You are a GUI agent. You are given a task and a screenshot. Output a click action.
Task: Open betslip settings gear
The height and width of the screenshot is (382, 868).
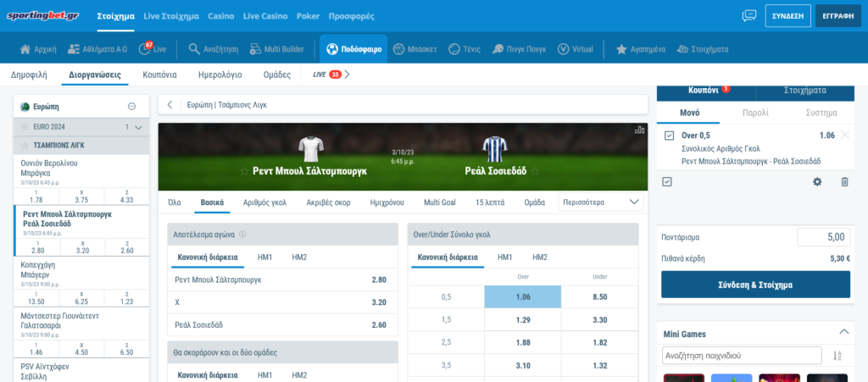point(817,181)
